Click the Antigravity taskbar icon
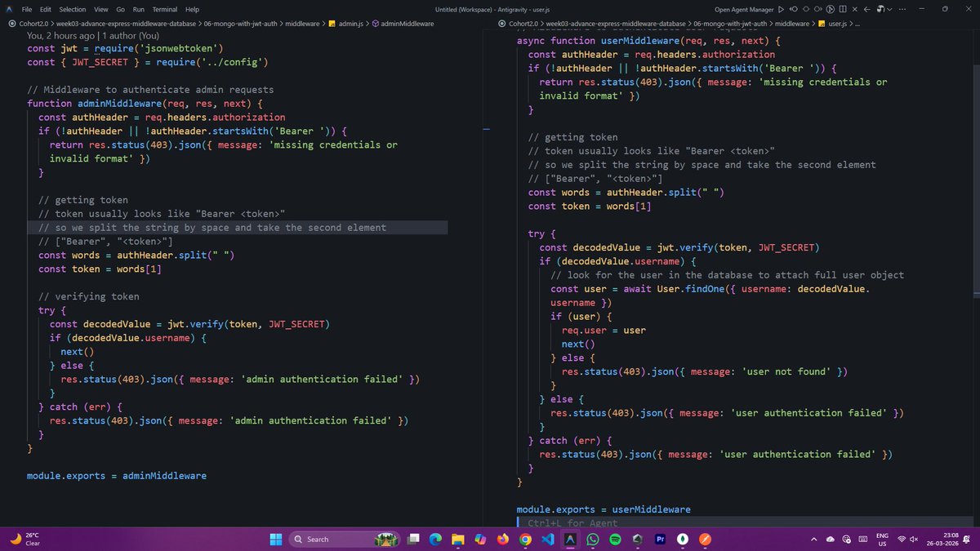Viewport: 980px width, 551px height. pos(570,539)
